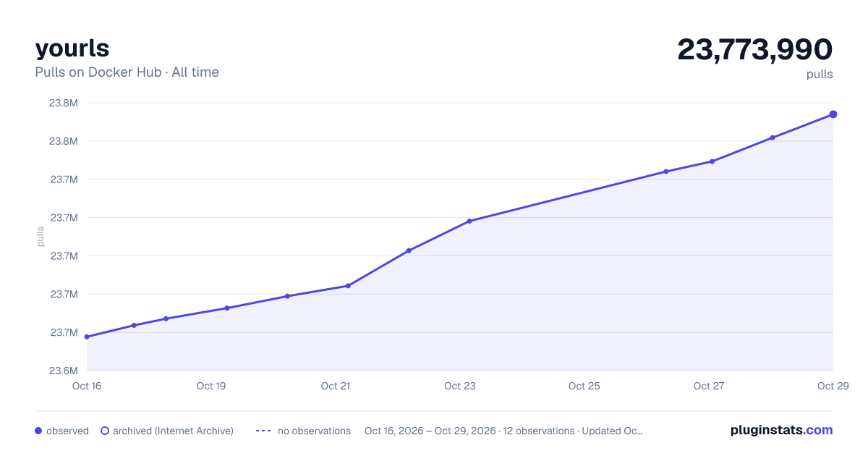Click the 'Oct 27' x-axis label
The width and height of the screenshot is (868, 456).
coord(709,386)
